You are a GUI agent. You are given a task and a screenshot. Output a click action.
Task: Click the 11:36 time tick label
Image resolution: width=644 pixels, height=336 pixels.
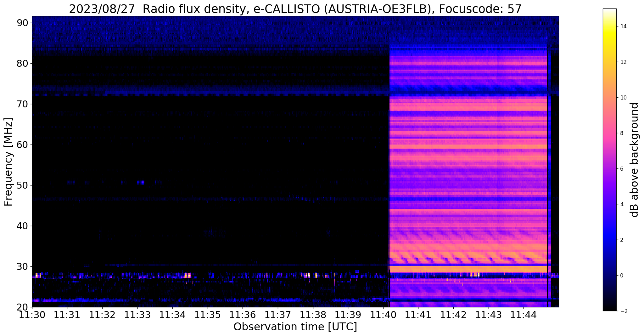[243, 315]
